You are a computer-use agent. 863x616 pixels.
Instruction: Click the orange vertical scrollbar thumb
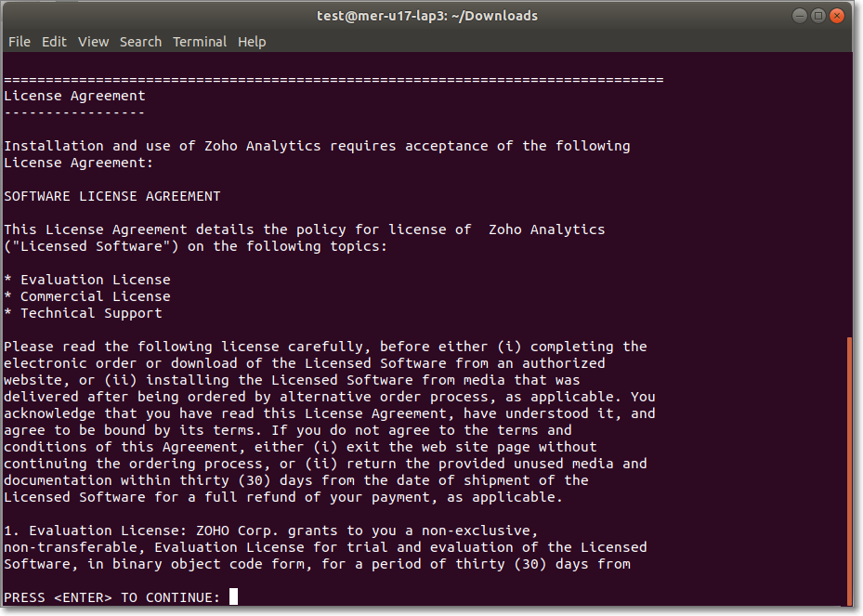849,471
